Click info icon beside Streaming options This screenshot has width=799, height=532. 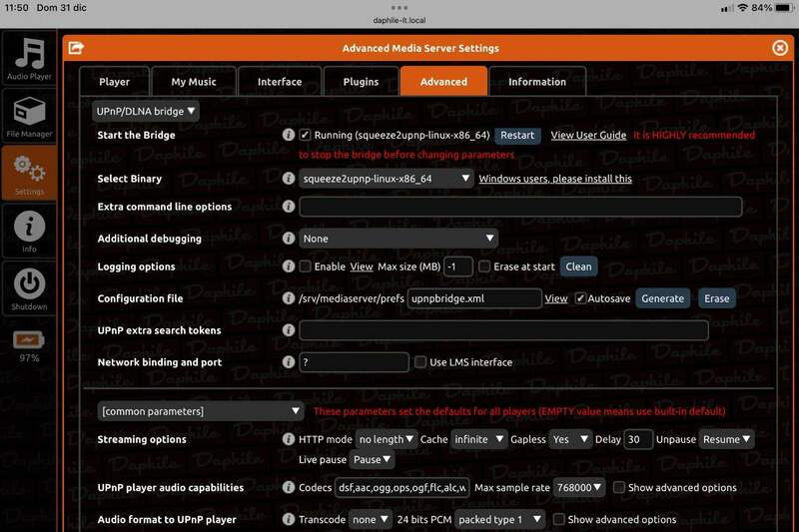click(289, 439)
